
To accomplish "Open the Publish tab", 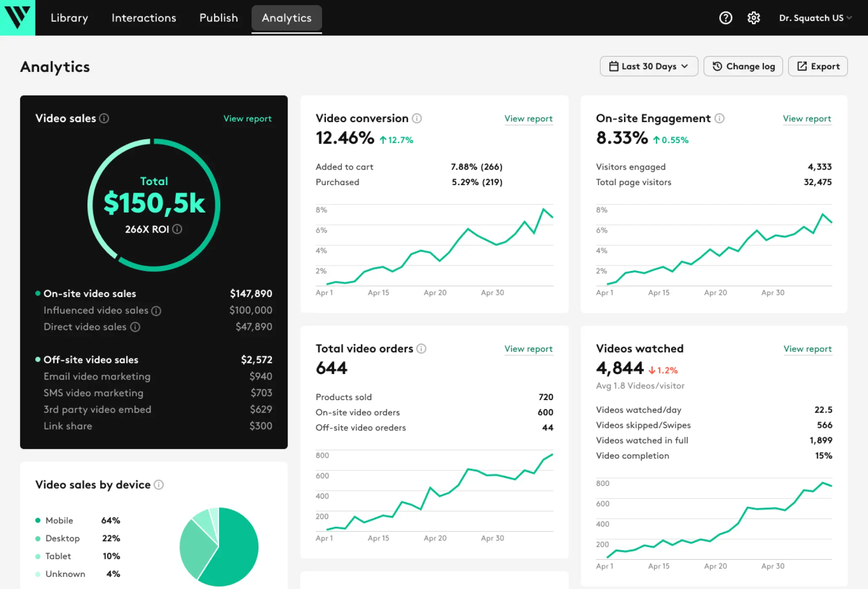I will (218, 18).
